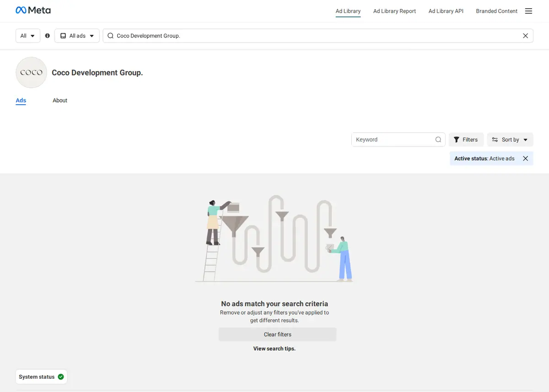Image resolution: width=549 pixels, height=392 pixels.
Task: Go to Ad Library Report
Action: [394, 11]
